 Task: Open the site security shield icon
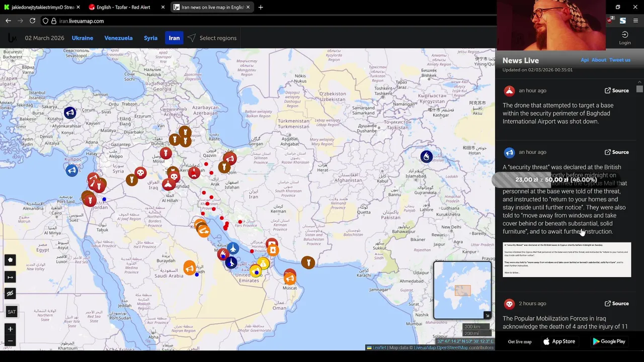point(45,21)
